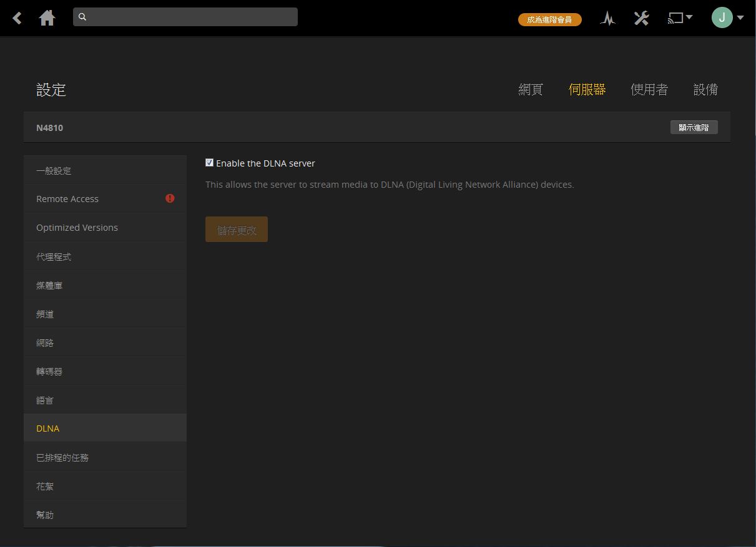This screenshot has height=547, width=756.
Task: Open 代理程式 in the sidebar
Action: (x=105, y=256)
